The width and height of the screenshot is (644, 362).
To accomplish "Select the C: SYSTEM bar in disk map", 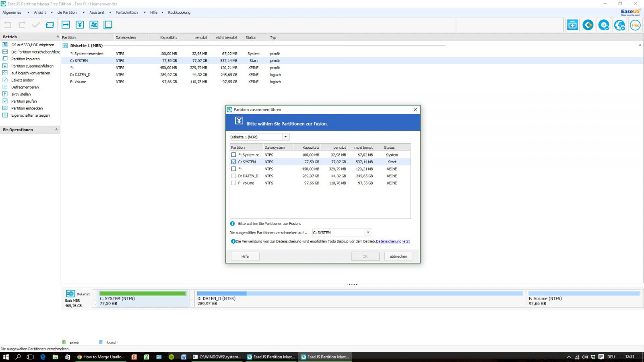I will (x=143, y=298).
